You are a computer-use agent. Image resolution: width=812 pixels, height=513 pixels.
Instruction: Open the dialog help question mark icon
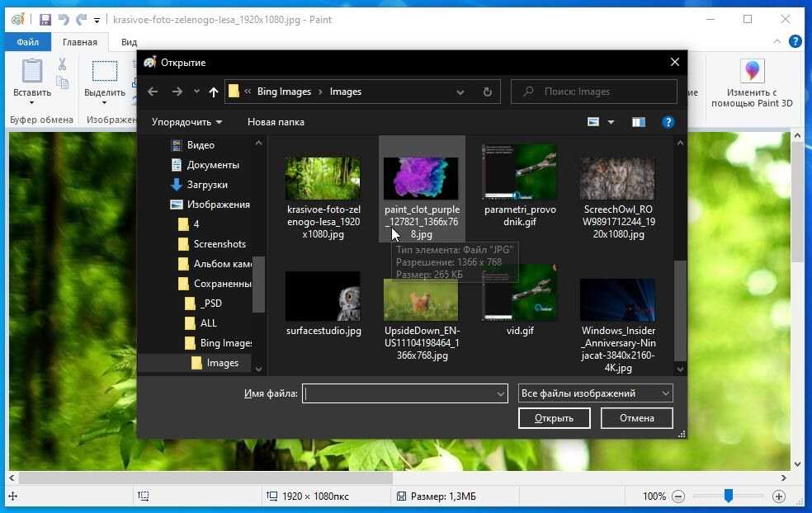pyautogui.click(x=668, y=122)
